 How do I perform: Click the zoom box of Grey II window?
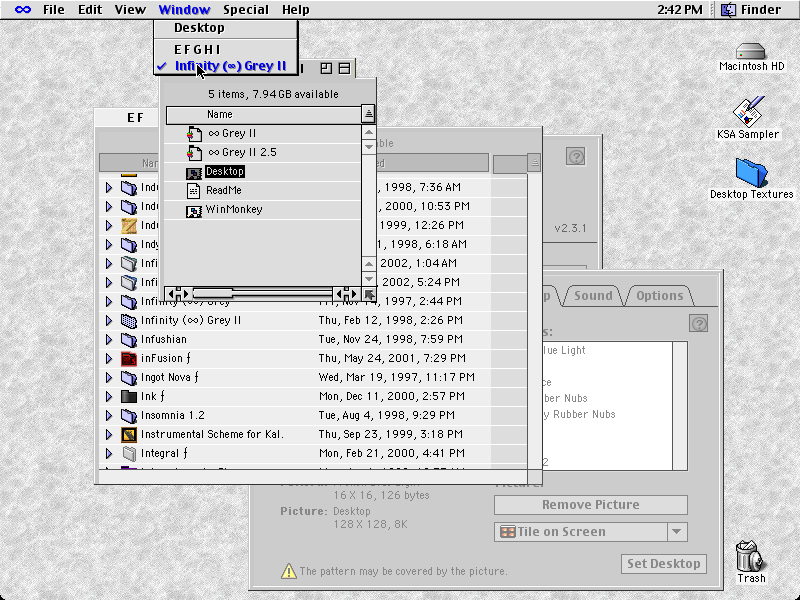(326, 68)
